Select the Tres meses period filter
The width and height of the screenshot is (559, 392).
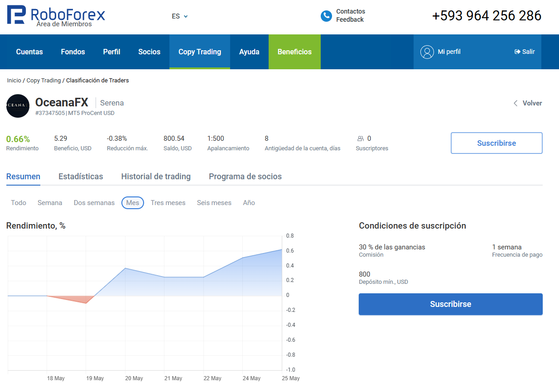pos(168,203)
